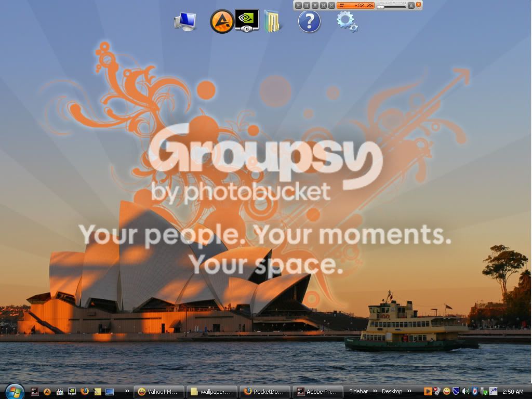532x399 pixels.
Task: Switch to Yahoo! Messenger taskbar button
Action: 158,392
